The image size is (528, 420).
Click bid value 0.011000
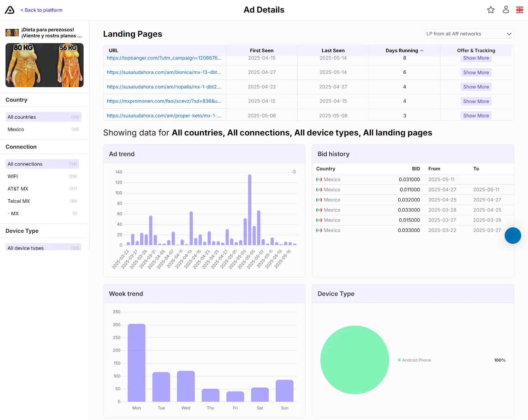(x=410, y=190)
